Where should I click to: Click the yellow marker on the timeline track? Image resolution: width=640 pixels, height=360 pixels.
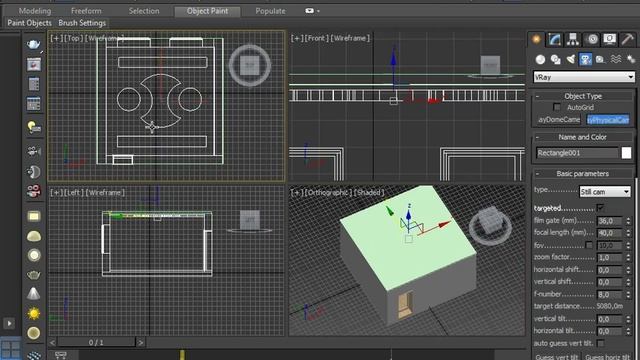[182, 355]
